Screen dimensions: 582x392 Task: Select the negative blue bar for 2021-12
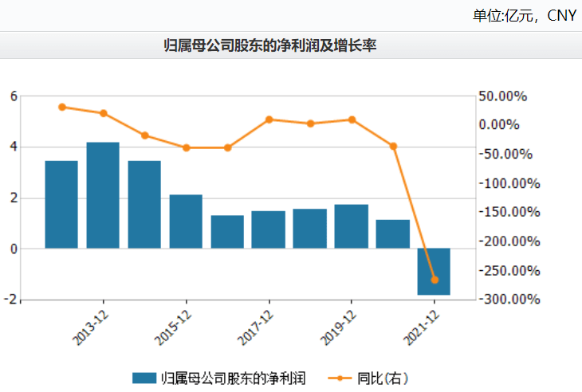[x=435, y=272]
